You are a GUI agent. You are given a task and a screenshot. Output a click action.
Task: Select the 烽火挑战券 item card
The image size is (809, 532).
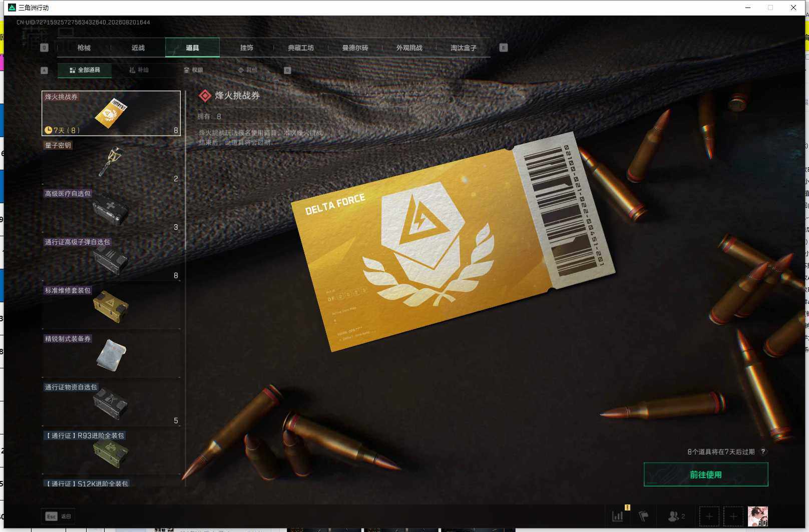pos(111,114)
